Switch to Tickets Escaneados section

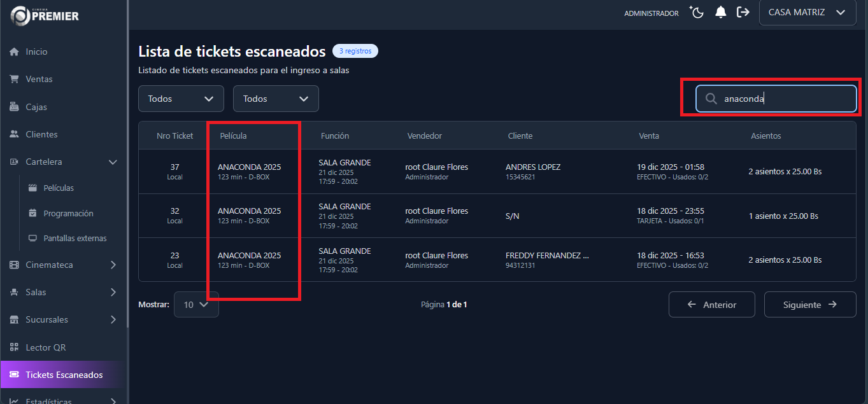[x=62, y=375]
